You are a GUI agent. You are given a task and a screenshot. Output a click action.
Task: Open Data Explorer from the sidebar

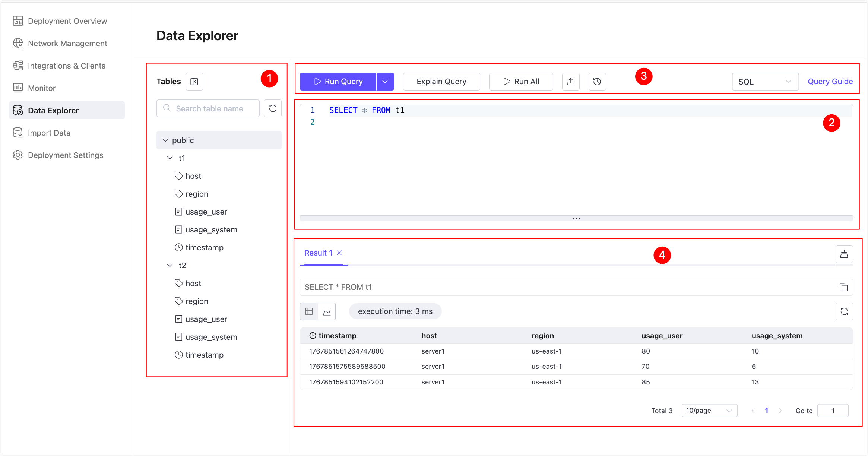click(53, 110)
